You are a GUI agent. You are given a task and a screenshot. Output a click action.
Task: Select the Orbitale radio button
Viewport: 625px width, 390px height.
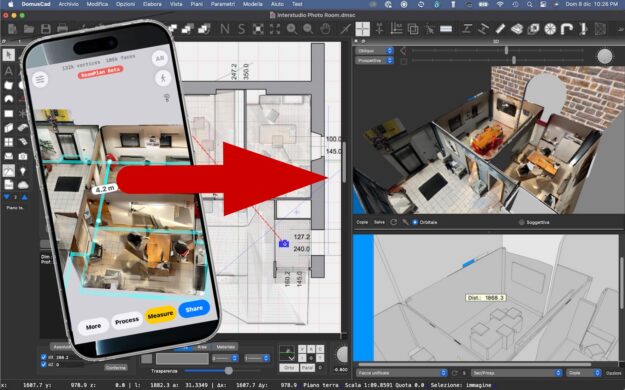click(x=415, y=222)
